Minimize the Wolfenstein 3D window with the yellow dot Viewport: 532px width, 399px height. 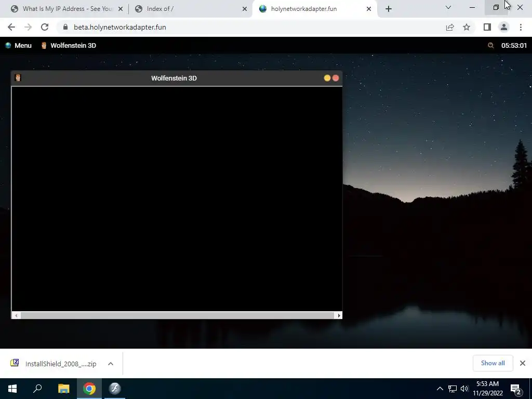(x=327, y=78)
